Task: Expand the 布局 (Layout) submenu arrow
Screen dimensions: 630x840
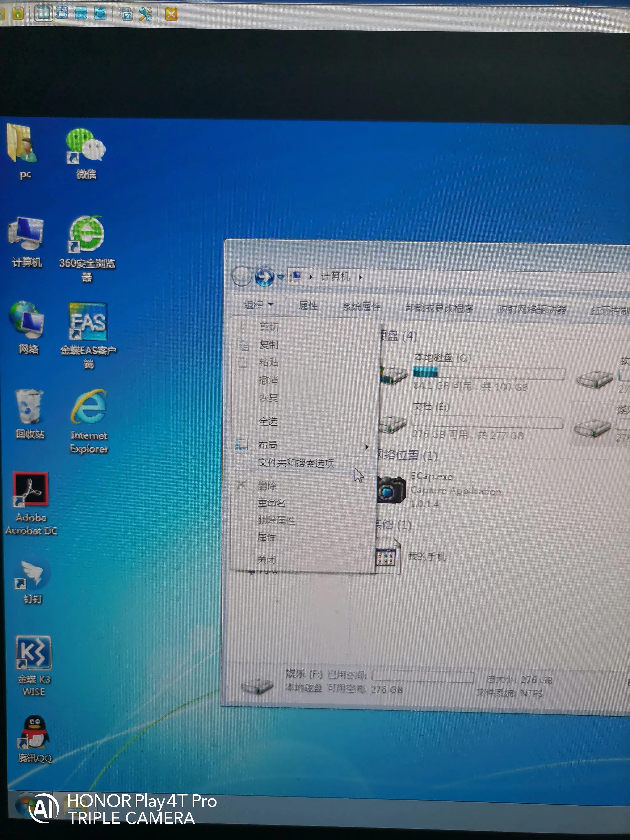Action: [x=366, y=447]
